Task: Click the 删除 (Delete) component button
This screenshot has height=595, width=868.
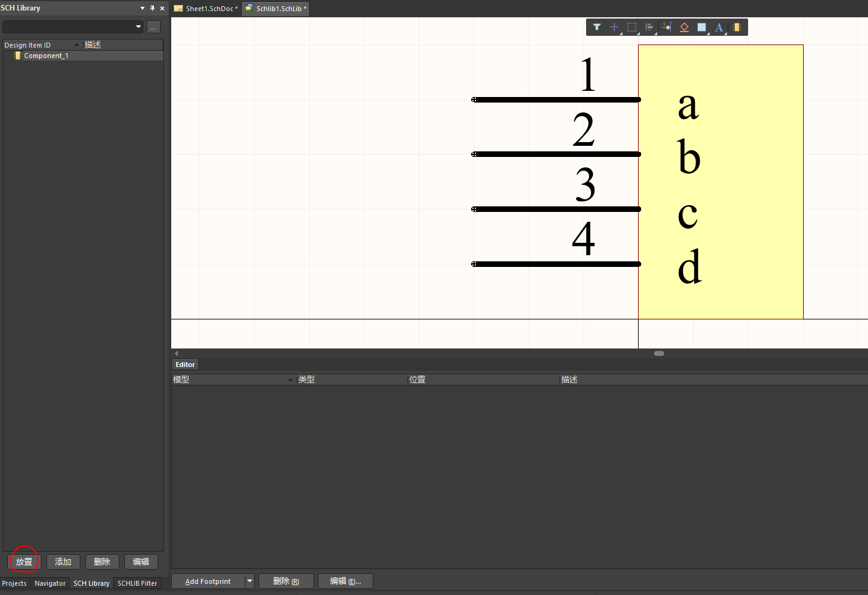Action: click(102, 562)
